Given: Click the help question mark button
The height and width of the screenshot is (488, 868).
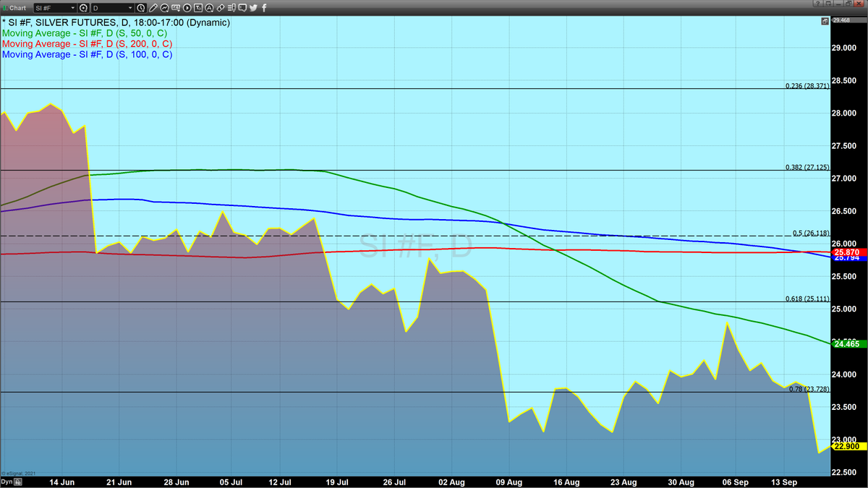Looking at the screenshot, I should [818, 3].
